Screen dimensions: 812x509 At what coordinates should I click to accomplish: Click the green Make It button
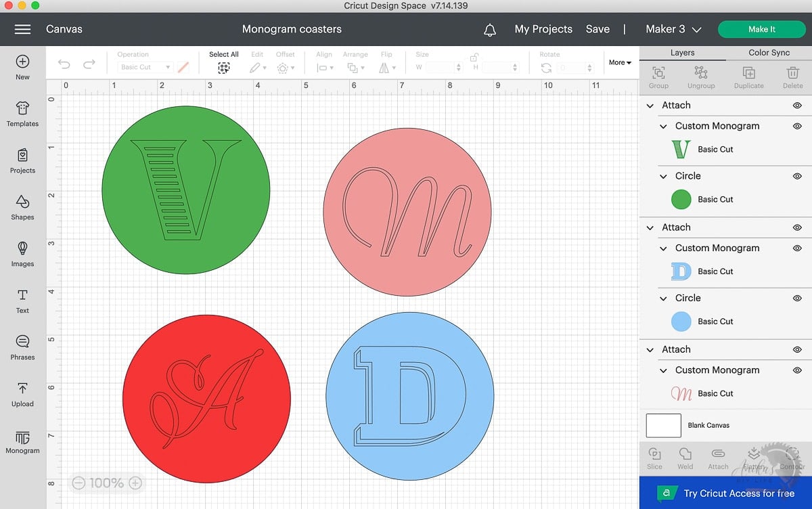tap(762, 29)
